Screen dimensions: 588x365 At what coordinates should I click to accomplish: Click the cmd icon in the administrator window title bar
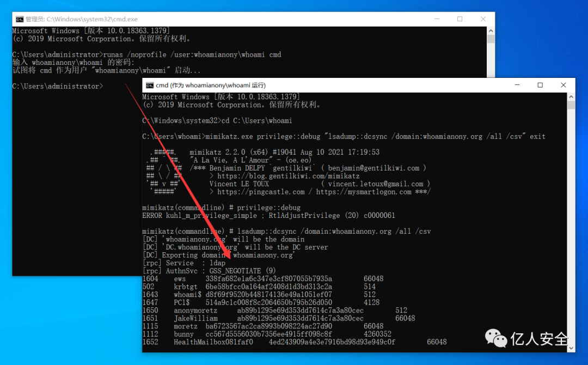20,19
